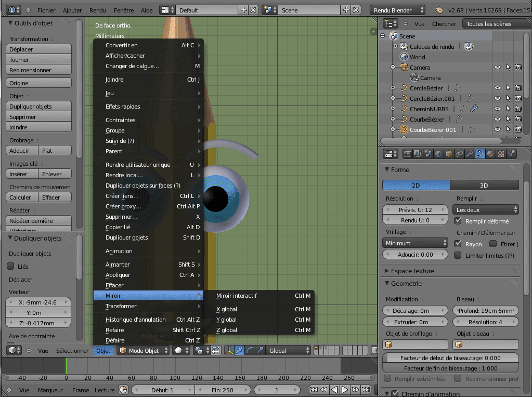Image resolution: width=532 pixels, height=397 pixels.
Task: Open the Rendu Blender engine dropdown
Action: coord(398,10)
